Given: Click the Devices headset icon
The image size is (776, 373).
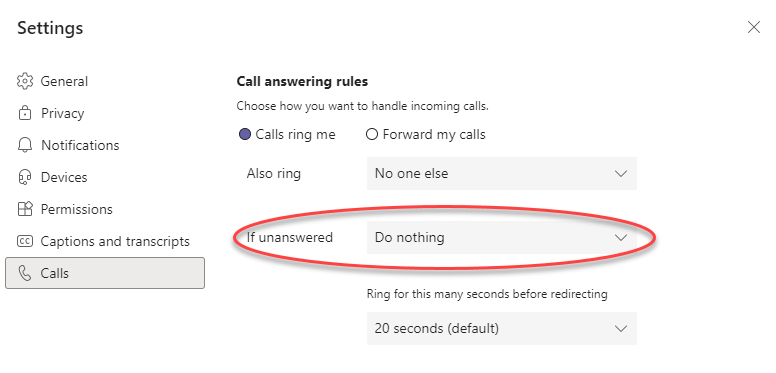Looking at the screenshot, I should tap(25, 177).
